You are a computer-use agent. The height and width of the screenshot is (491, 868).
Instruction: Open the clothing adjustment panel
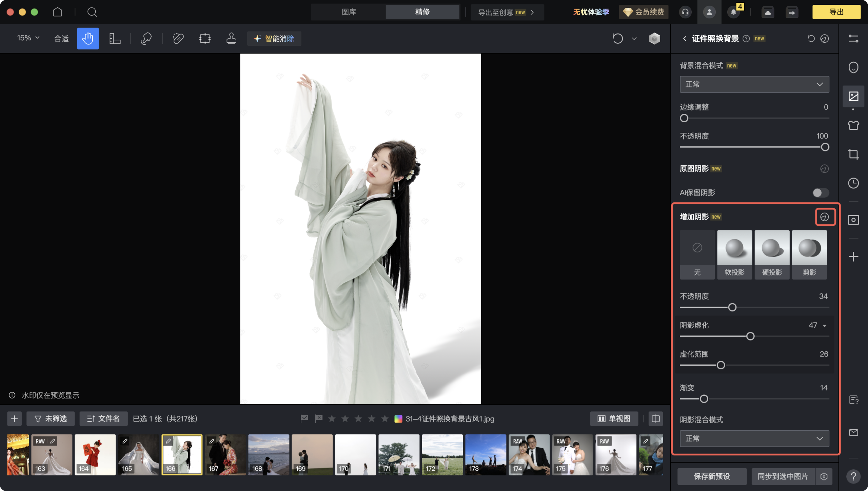pyautogui.click(x=853, y=125)
